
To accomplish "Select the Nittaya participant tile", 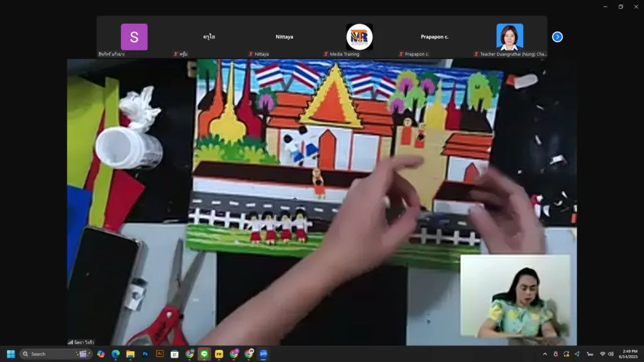I will 284,37.
